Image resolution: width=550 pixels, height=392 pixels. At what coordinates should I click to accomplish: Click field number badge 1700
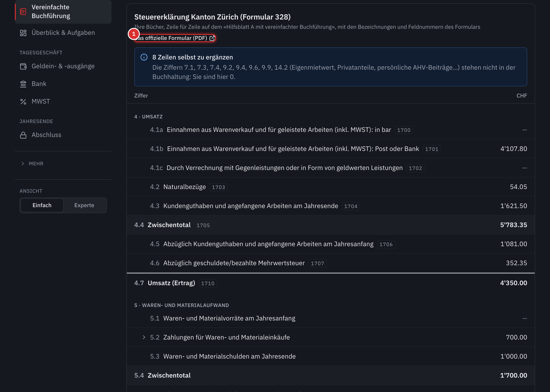(x=404, y=130)
